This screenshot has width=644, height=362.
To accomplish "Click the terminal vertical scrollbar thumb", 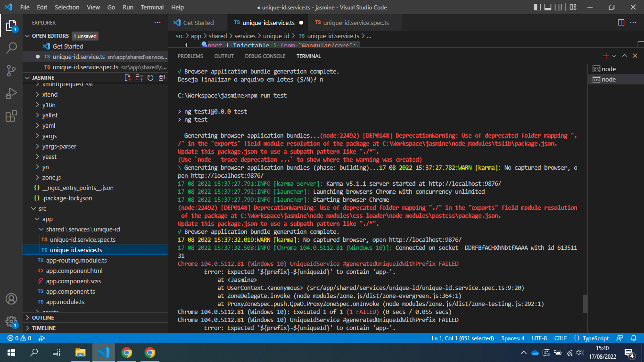I will point(585,304).
